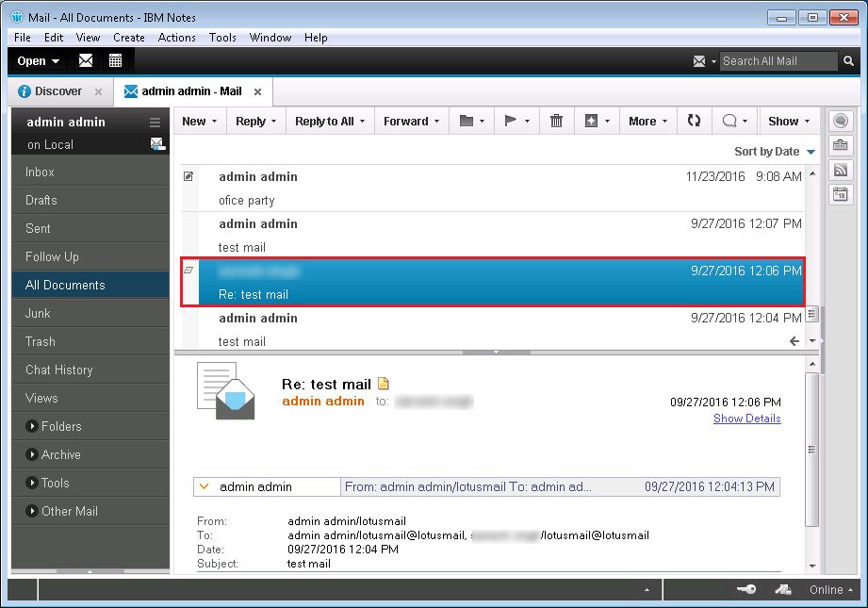Screen dimensions: 868x608
Task: Open the Online status menu
Action: click(830, 590)
